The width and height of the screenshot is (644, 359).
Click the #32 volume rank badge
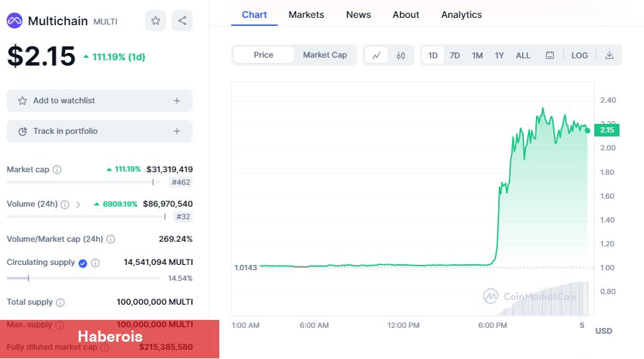click(183, 217)
